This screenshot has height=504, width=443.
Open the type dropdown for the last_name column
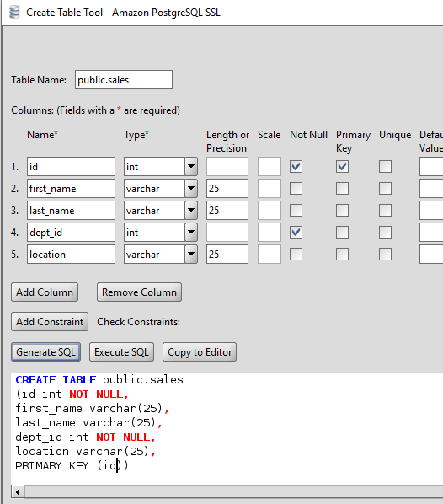coord(191,210)
